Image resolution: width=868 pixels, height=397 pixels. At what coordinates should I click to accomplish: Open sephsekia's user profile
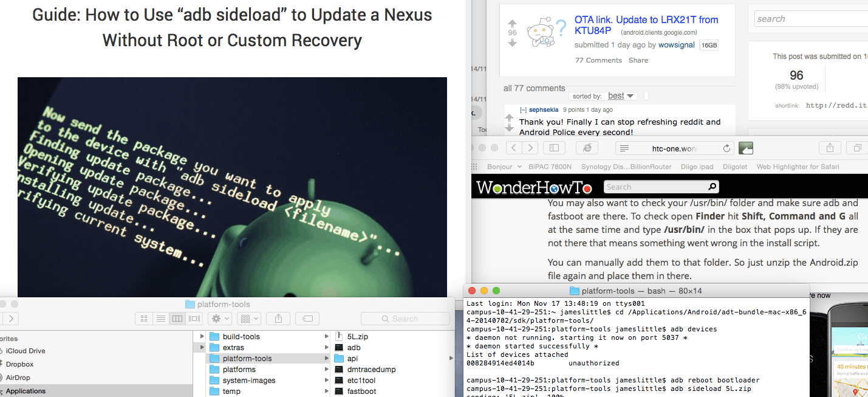pyautogui.click(x=544, y=110)
